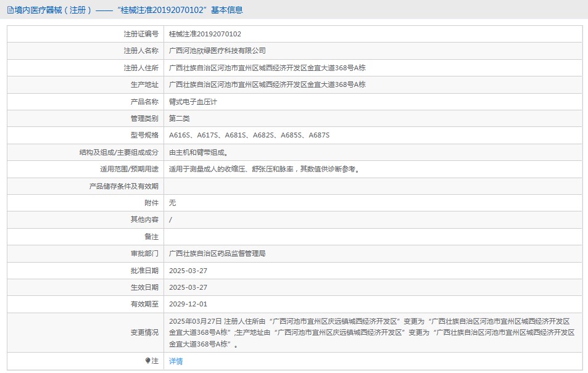Click the 附件 value 无

pyautogui.click(x=172, y=203)
